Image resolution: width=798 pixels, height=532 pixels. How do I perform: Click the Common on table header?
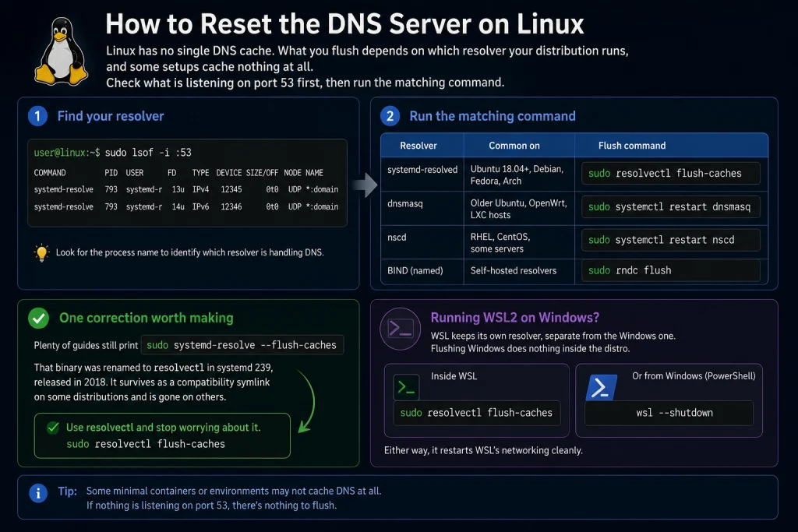[x=514, y=146]
